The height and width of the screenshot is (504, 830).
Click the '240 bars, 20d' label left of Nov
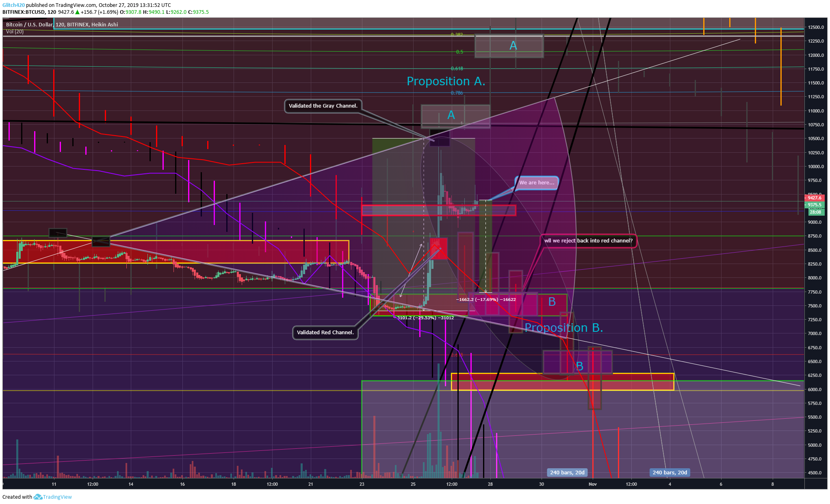(x=567, y=472)
